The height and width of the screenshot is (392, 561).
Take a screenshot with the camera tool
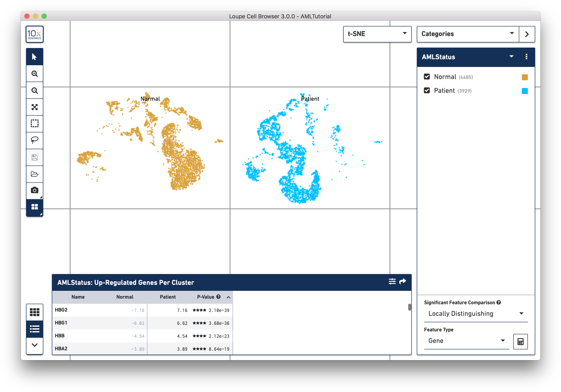click(x=34, y=190)
